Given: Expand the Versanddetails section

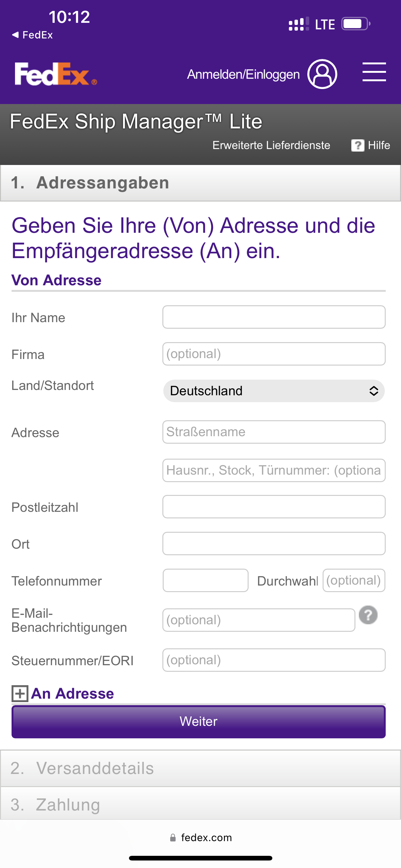Looking at the screenshot, I should (200, 768).
